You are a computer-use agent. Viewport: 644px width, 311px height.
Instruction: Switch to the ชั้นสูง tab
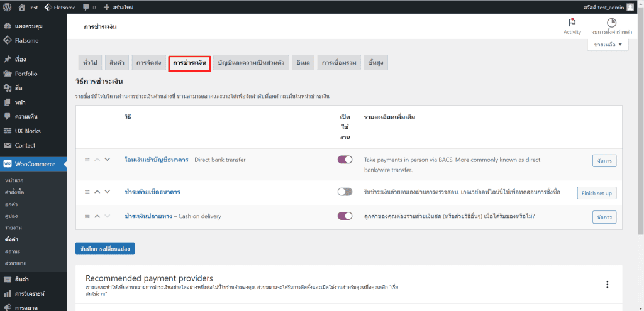(376, 63)
